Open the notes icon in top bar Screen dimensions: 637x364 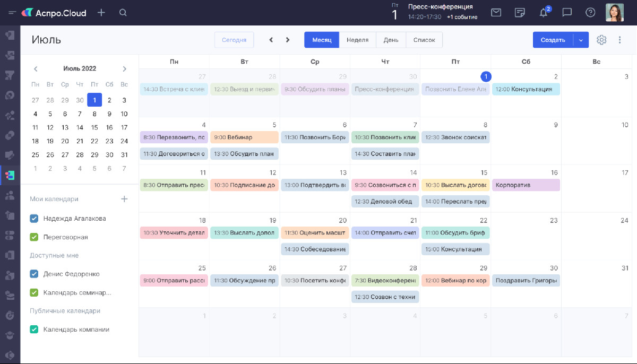[520, 13]
